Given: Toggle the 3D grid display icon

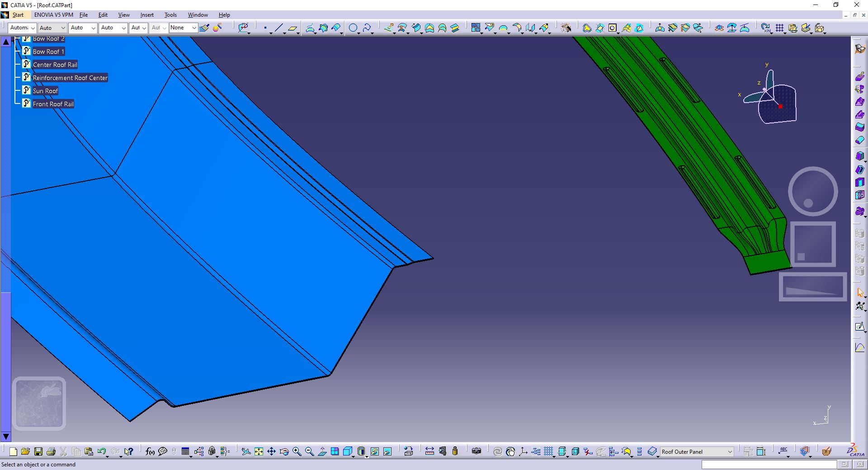Looking at the screenshot, I should [548, 451].
